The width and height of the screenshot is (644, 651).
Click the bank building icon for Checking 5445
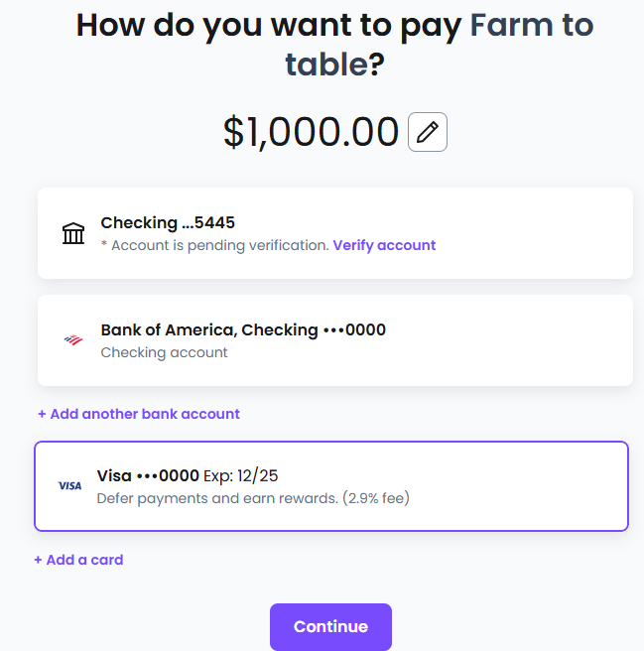pyautogui.click(x=73, y=233)
